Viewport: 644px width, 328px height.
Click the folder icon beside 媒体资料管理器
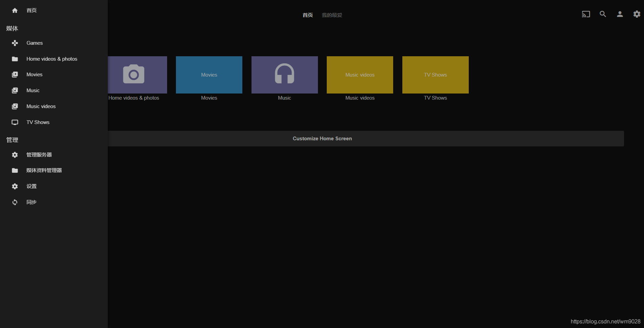pyautogui.click(x=15, y=170)
